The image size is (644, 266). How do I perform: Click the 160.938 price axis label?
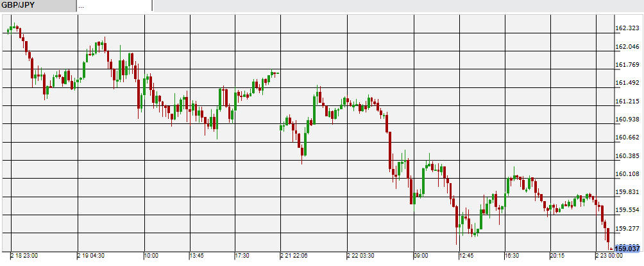click(x=628, y=120)
